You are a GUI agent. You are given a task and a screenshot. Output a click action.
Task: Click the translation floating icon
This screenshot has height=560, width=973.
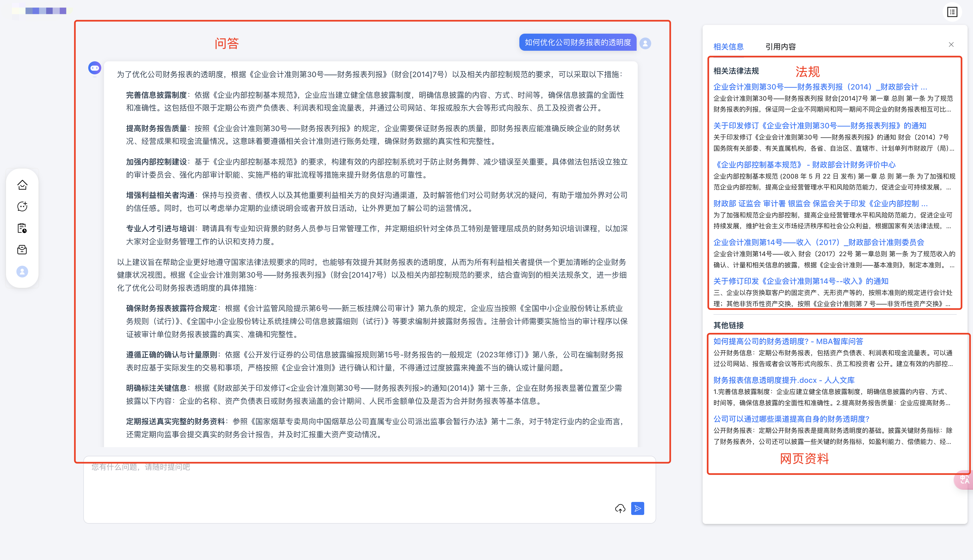[x=965, y=480]
